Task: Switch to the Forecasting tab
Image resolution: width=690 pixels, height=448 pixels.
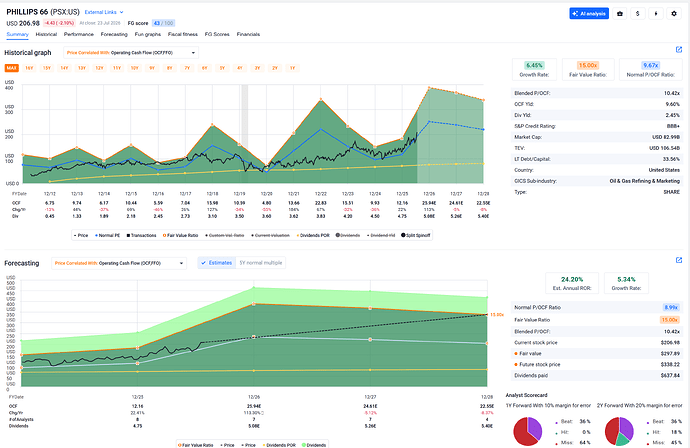Action: click(x=114, y=34)
